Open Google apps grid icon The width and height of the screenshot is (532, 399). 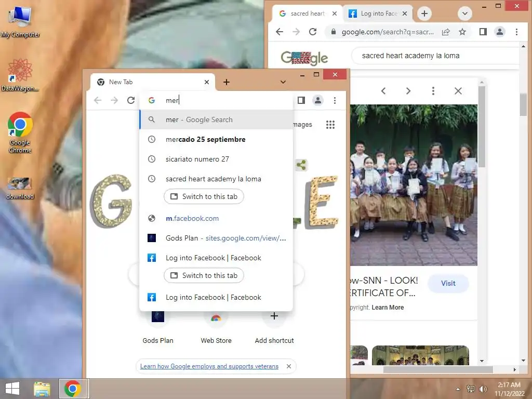(x=330, y=125)
